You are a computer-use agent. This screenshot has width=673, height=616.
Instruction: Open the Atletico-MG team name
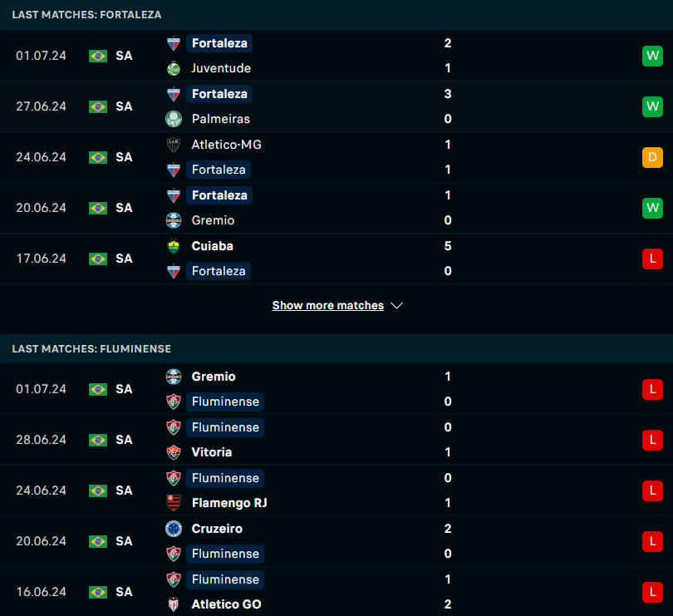click(226, 145)
